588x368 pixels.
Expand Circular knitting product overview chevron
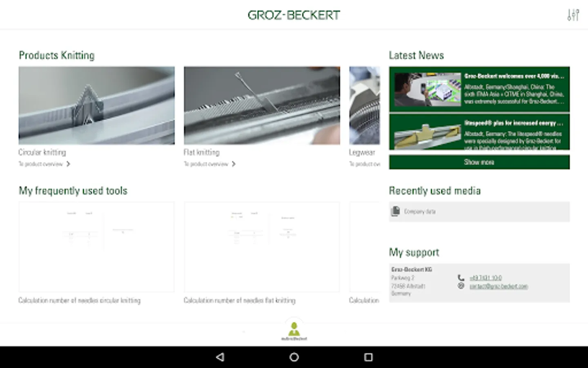click(68, 164)
